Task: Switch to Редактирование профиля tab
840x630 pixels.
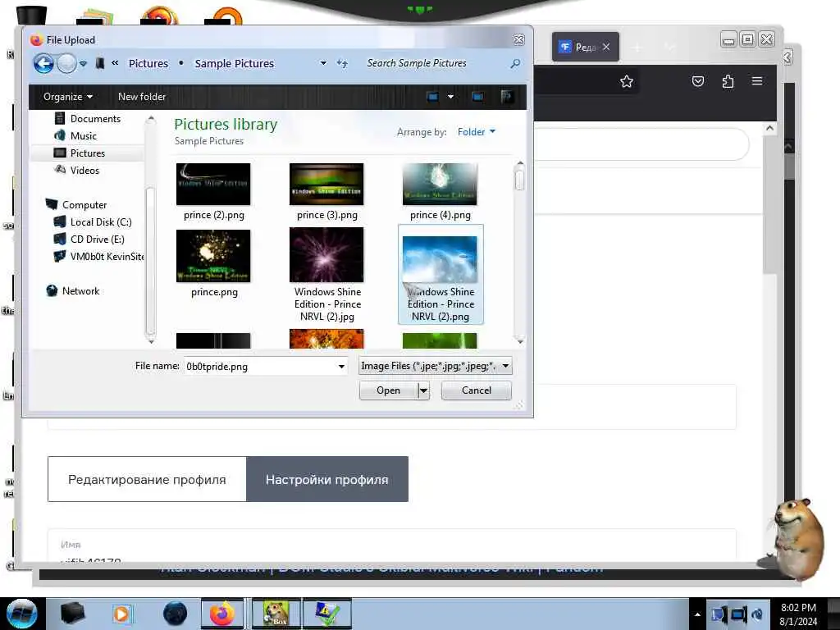Action: coord(147,479)
